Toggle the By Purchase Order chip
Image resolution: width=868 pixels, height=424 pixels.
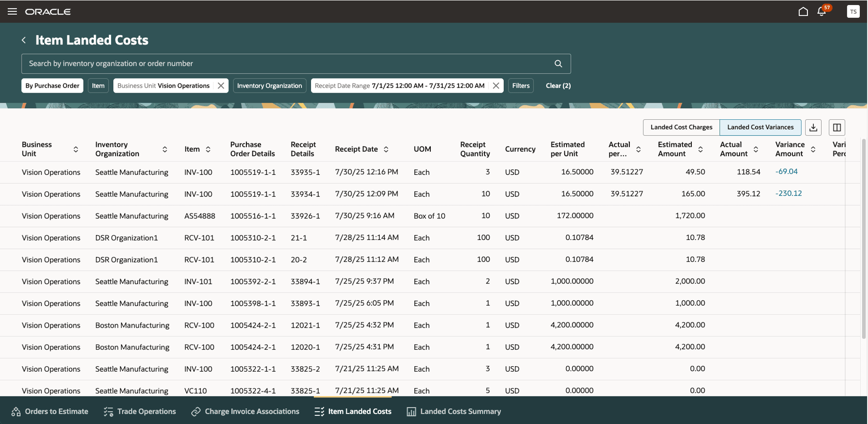pos(52,86)
